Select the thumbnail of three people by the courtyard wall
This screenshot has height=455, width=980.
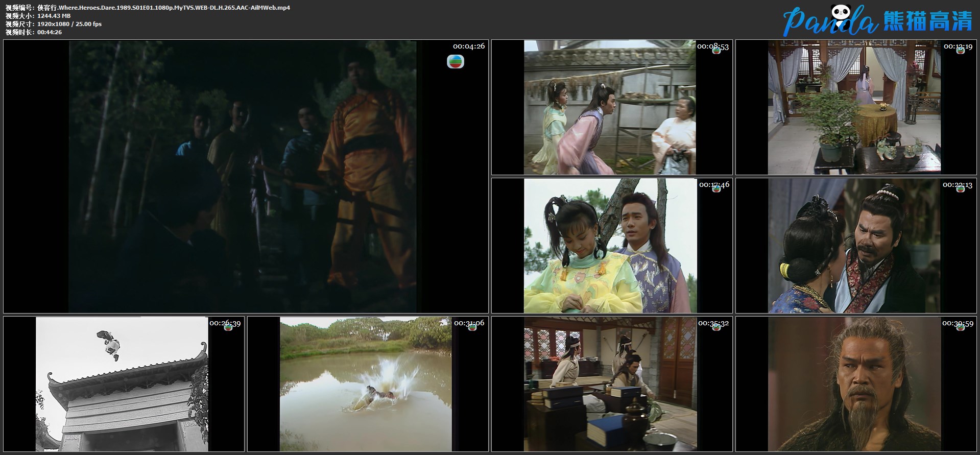pyautogui.click(x=612, y=107)
